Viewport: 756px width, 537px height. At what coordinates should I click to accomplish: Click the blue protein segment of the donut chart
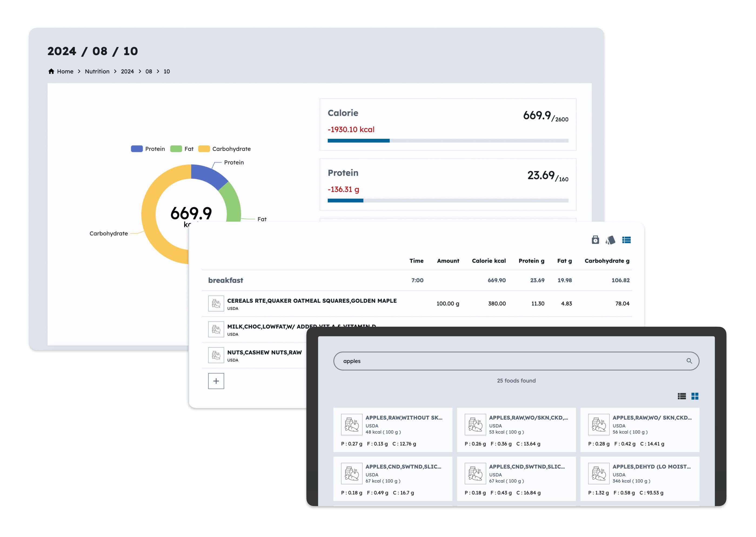[208, 175]
